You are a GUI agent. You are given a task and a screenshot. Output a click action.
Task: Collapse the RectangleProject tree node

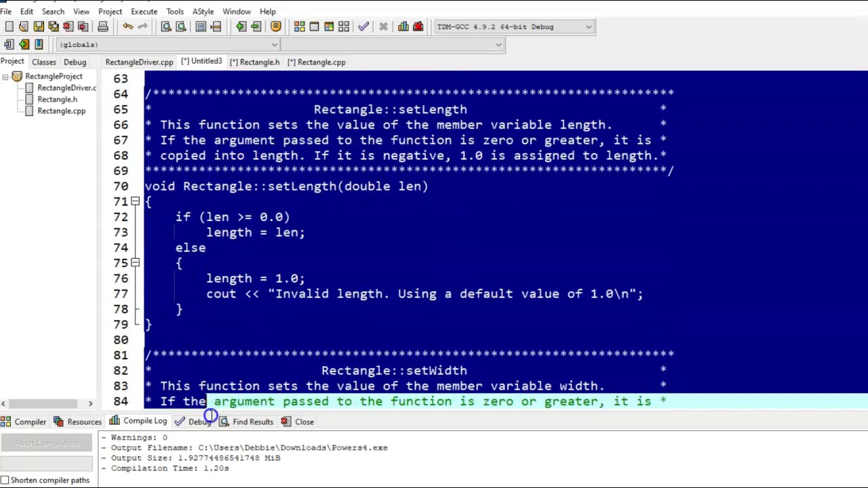coord(5,77)
